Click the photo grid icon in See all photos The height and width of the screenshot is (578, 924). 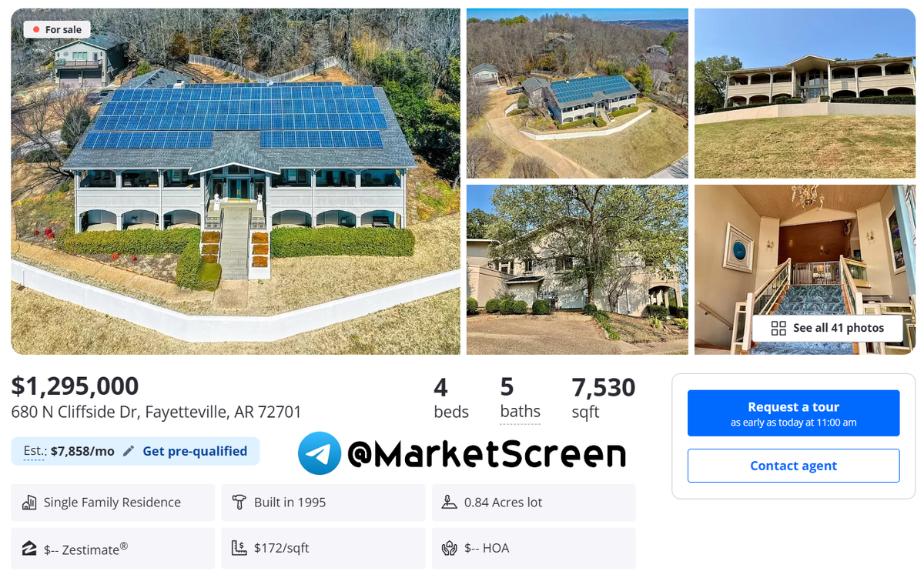click(x=778, y=328)
